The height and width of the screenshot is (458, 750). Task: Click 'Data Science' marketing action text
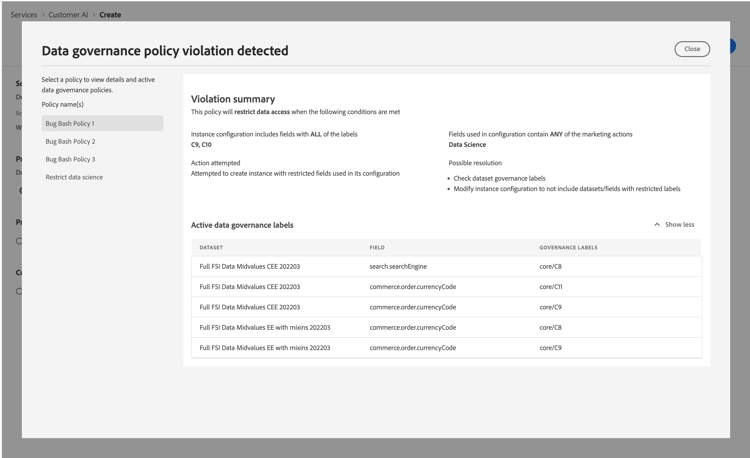(x=467, y=145)
